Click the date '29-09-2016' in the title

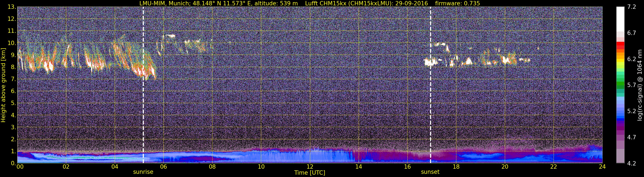point(411,3)
